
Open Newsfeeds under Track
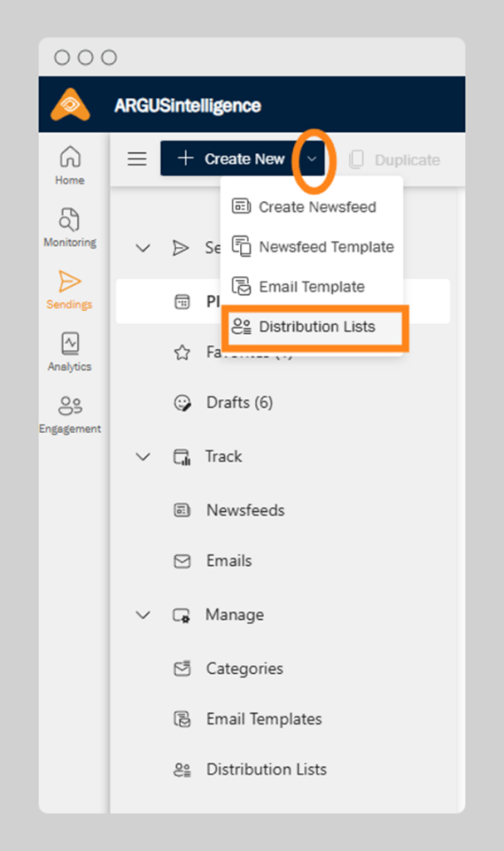click(x=245, y=510)
